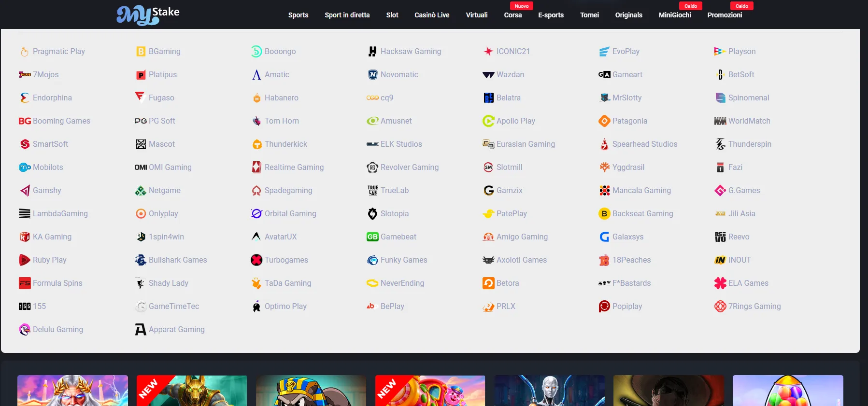Go to Tornei page
Viewport: 868px width, 406px height.
[589, 15]
